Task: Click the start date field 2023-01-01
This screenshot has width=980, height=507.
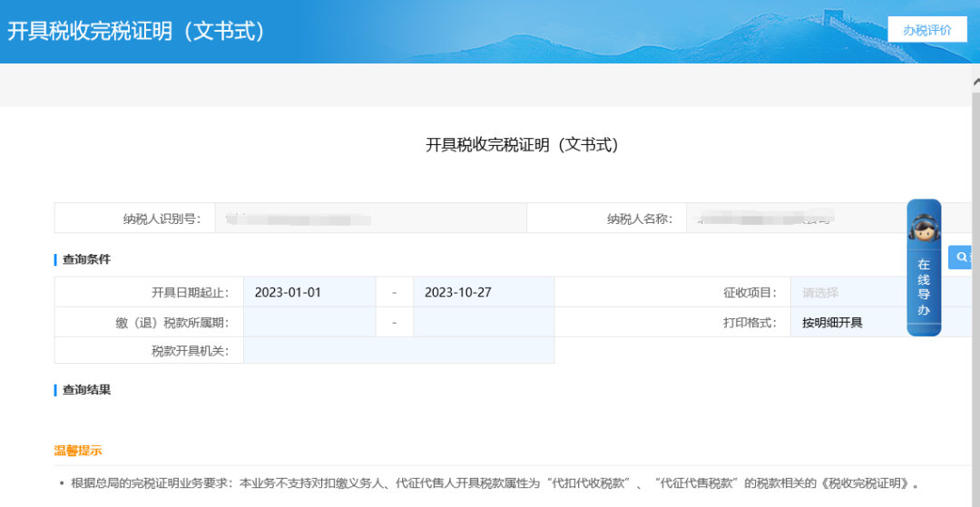Action: click(x=309, y=293)
